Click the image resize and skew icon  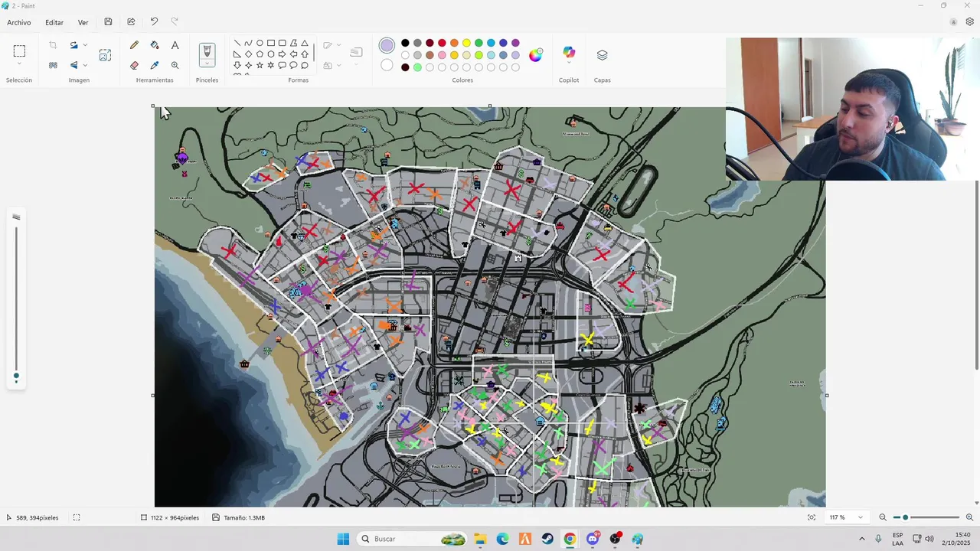pyautogui.click(x=105, y=55)
